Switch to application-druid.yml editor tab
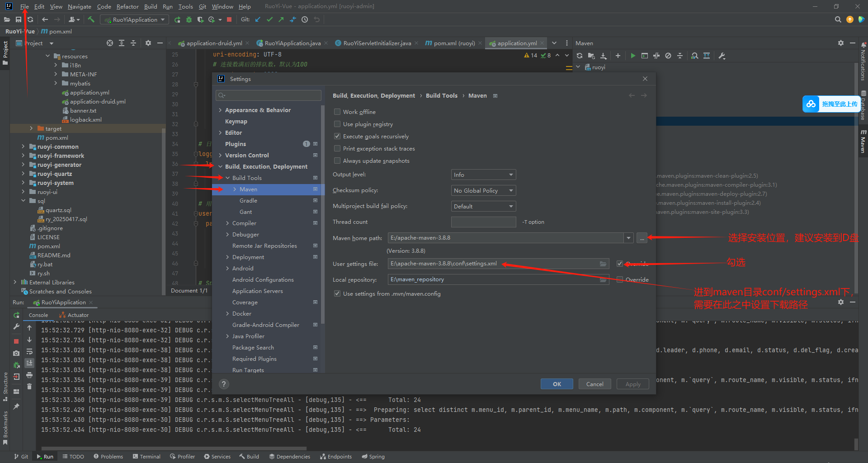This screenshot has height=463, width=868. [x=213, y=43]
